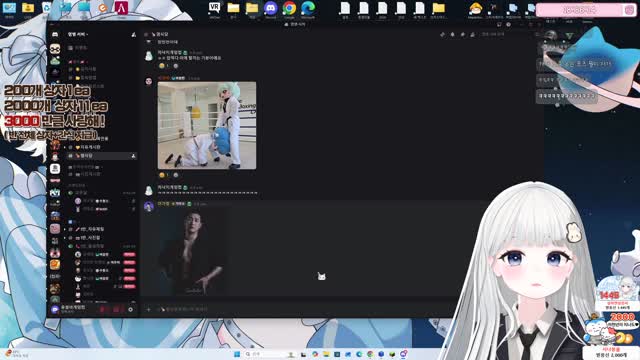Click the emoji reaction under the taekwondo photo
Viewport: 640px width, 360px height.
click(164, 175)
